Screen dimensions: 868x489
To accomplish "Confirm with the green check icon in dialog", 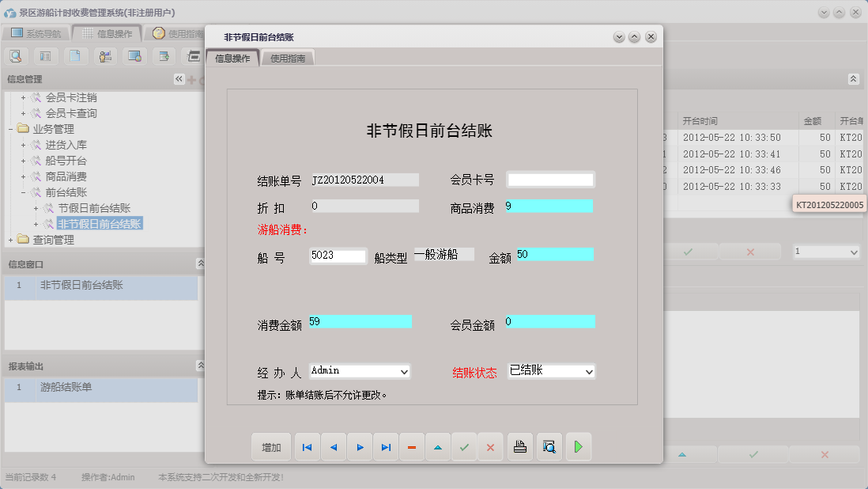I will click(x=464, y=446).
